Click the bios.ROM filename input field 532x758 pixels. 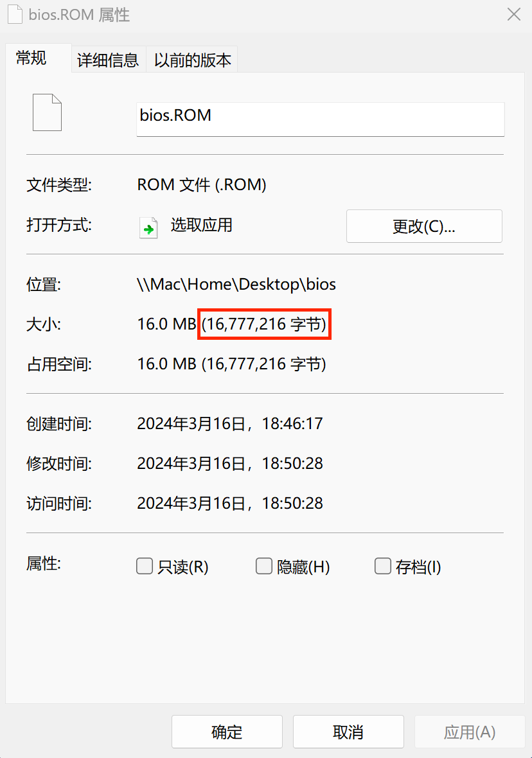click(320, 119)
